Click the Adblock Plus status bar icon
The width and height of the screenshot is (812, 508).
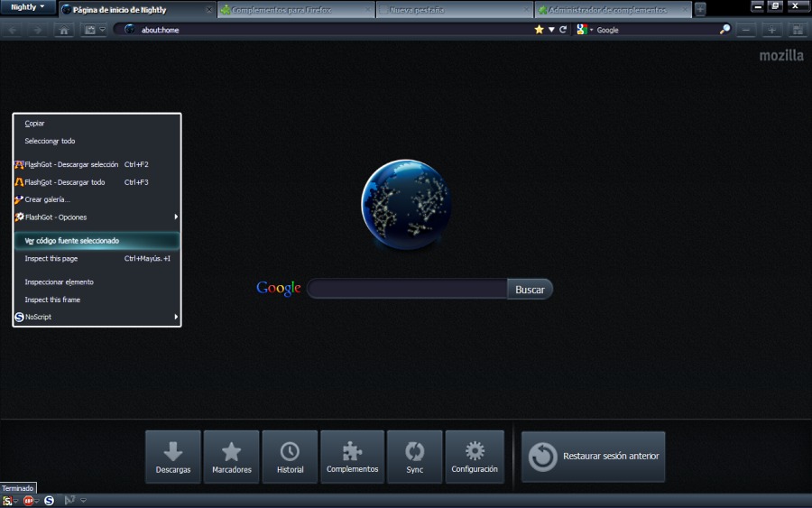pos(28,501)
